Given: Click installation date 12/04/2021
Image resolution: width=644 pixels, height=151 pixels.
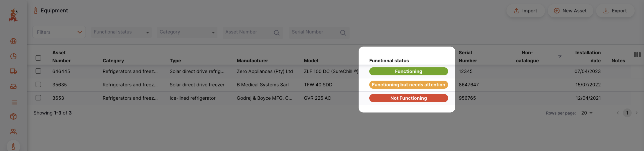Looking at the screenshot, I should 588,98.
